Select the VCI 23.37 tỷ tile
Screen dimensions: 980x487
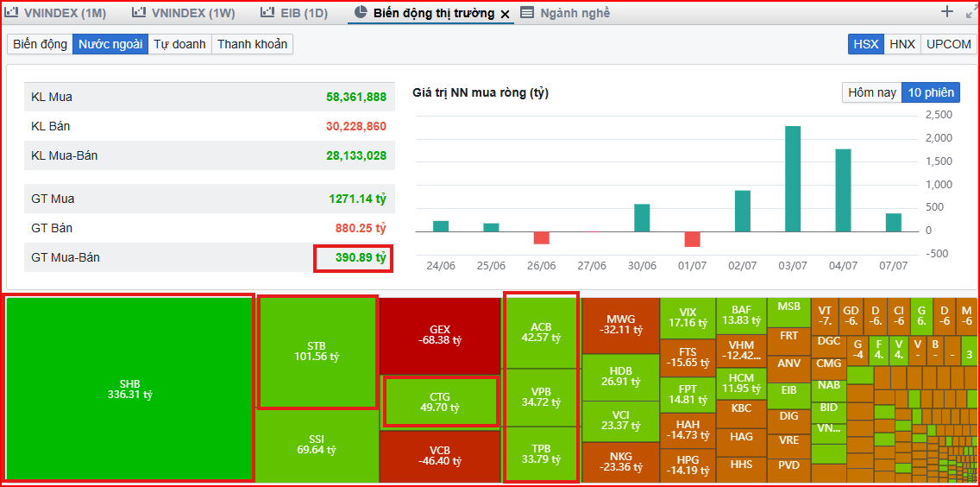[x=620, y=421]
